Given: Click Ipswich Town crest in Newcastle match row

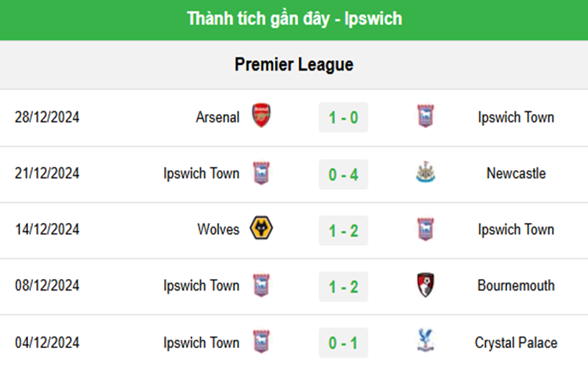Looking at the screenshot, I should (261, 173).
